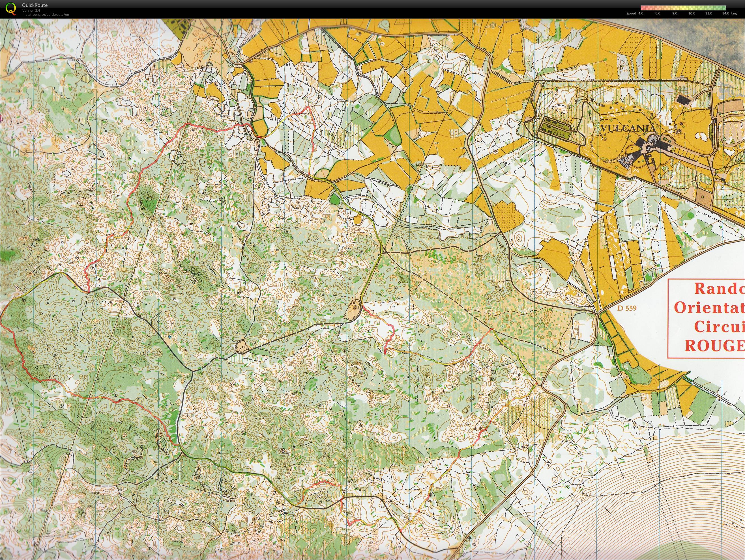Click the QuickRoute Q logo icon
This screenshot has height=560, width=745.
pyautogui.click(x=11, y=8)
